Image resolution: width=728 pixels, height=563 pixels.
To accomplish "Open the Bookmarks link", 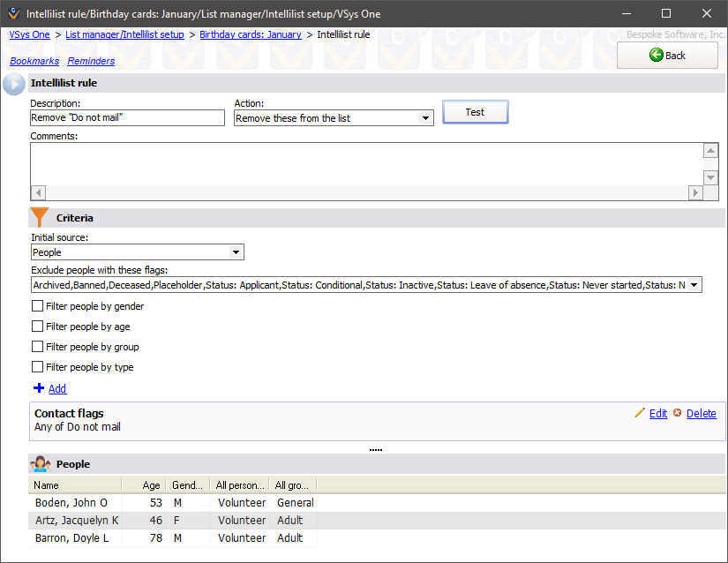I will click(34, 61).
